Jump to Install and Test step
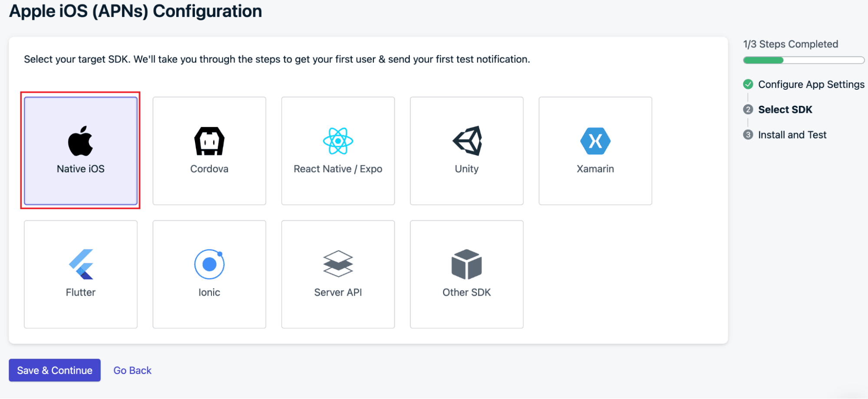 [792, 135]
